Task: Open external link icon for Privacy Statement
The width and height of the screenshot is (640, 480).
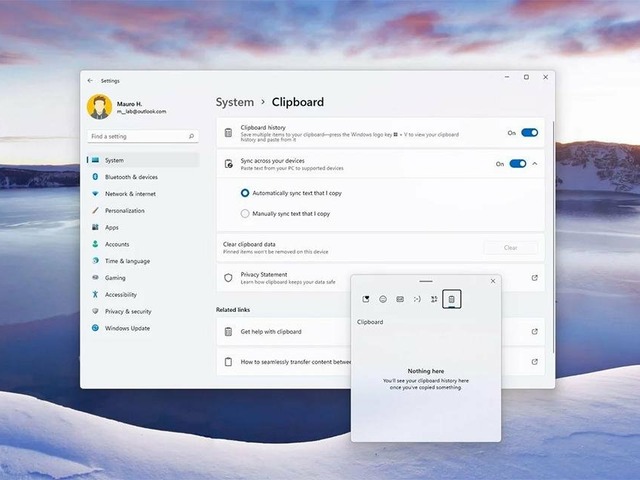Action: [x=534, y=277]
